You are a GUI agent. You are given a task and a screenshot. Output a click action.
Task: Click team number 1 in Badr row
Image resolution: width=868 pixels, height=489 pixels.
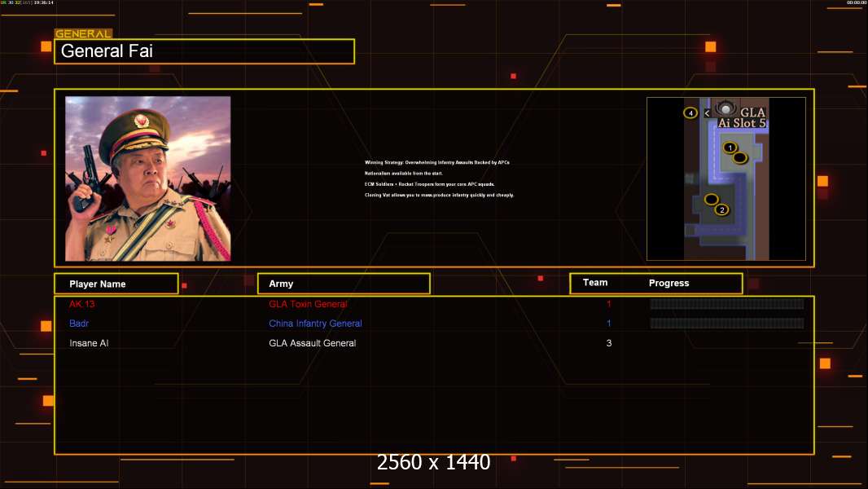[x=609, y=324]
